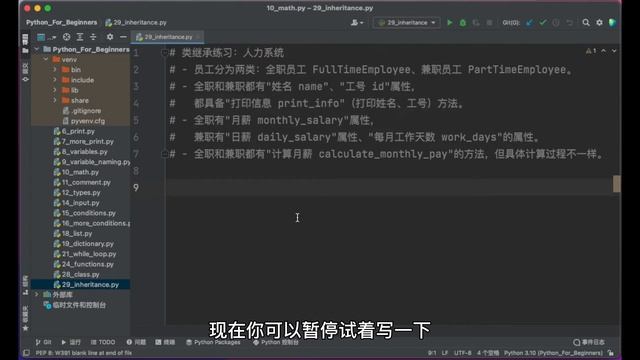Click the green Debug bug icon
The width and height of the screenshot is (640, 360).
click(x=463, y=22)
